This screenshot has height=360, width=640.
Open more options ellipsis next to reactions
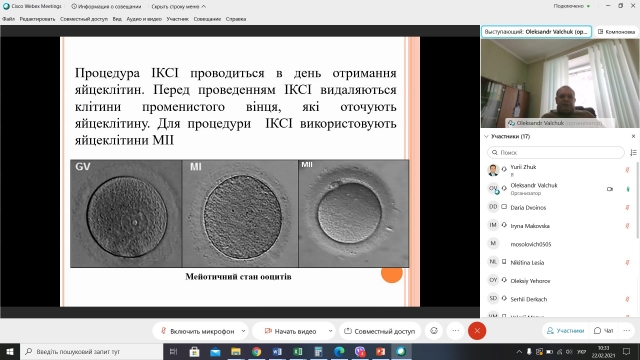click(x=456, y=331)
